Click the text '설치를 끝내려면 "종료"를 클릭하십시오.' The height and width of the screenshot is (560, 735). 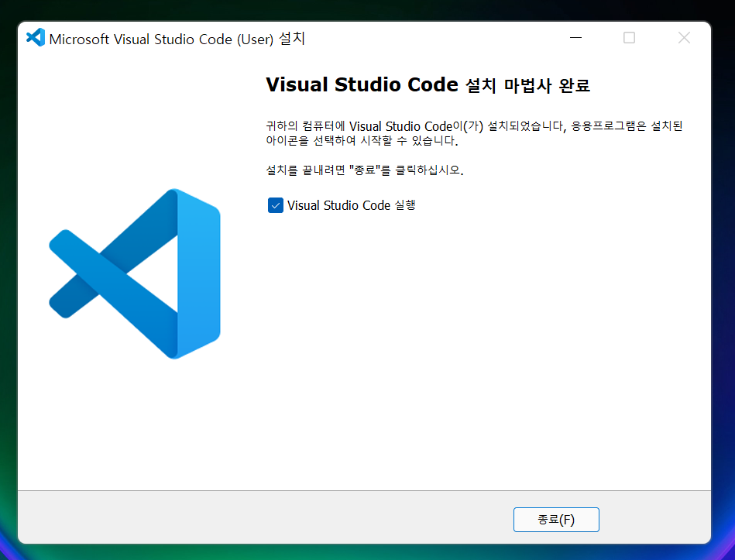pyautogui.click(x=365, y=170)
